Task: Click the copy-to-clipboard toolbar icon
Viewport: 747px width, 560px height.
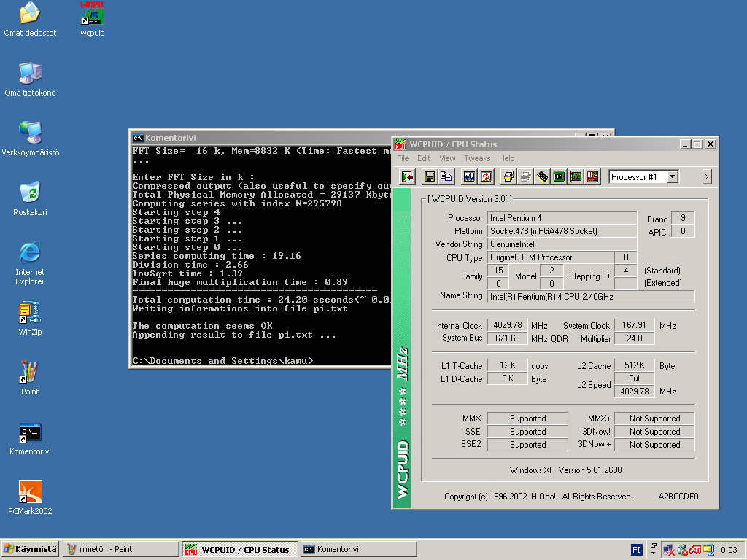Action: [446, 176]
